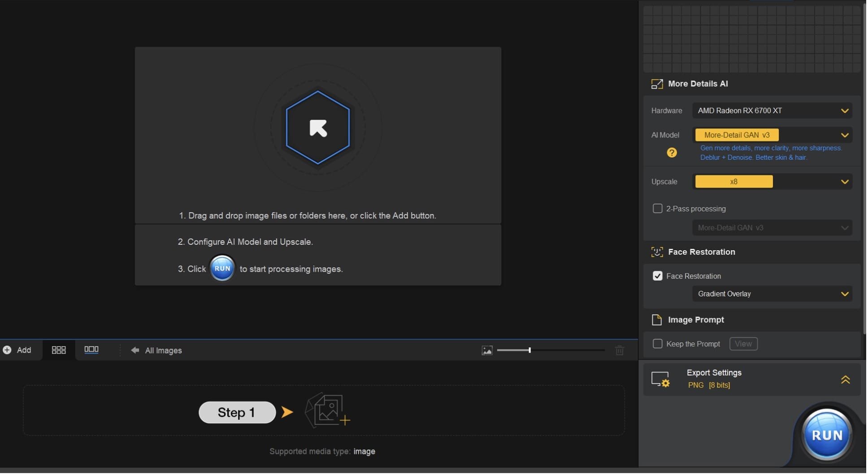Click the trash icon to clear images
Image resolution: width=868 pixels, height=474 pixels.
tap(620, 350)
